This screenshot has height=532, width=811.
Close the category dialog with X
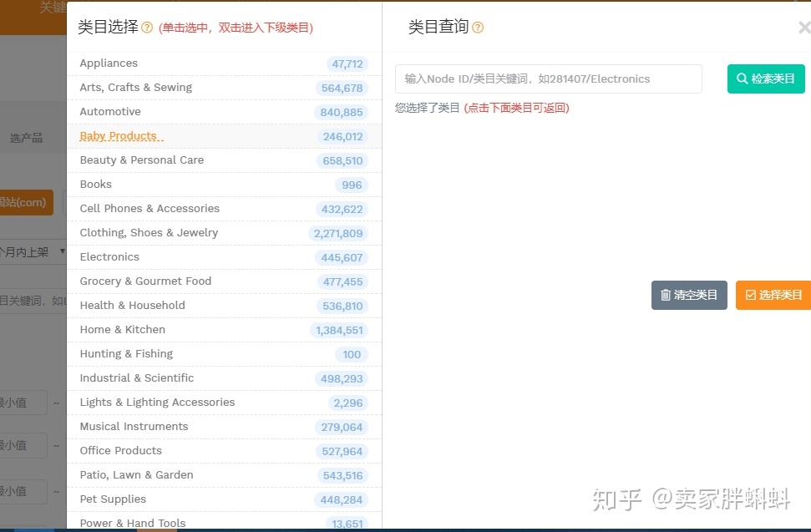point(804,28)
